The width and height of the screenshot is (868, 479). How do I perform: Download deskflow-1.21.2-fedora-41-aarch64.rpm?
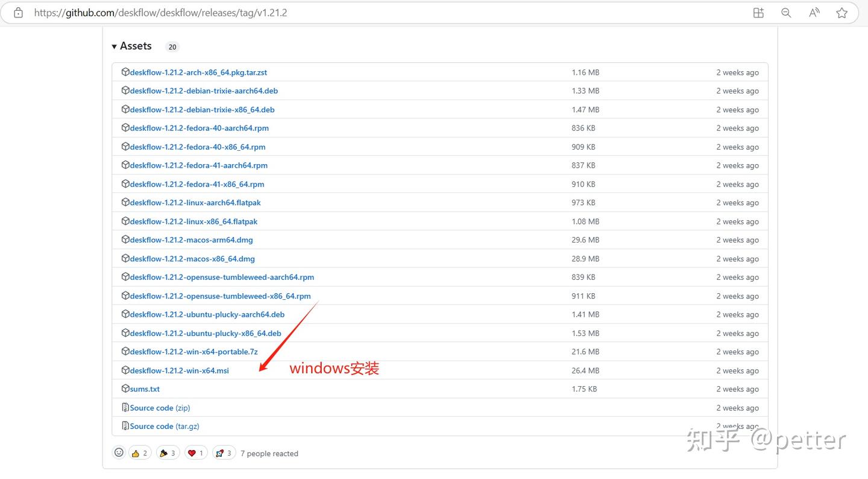(x=199, y=165)
